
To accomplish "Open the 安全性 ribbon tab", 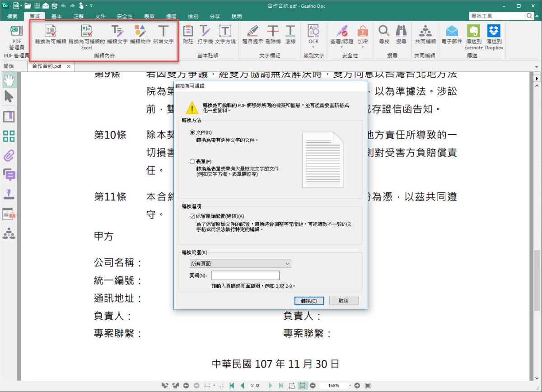I will point(125,16).
